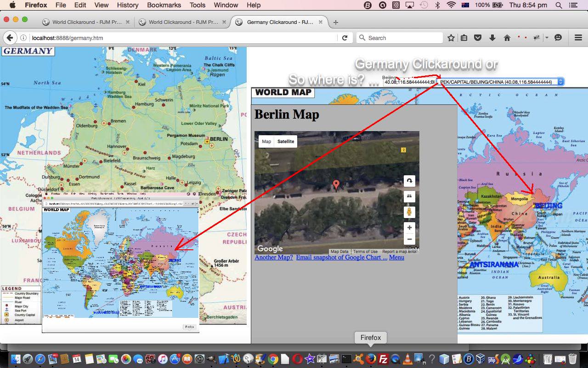Switch Google map to Map view
This screenshot has width=588, height=368.
click(266, 141)
